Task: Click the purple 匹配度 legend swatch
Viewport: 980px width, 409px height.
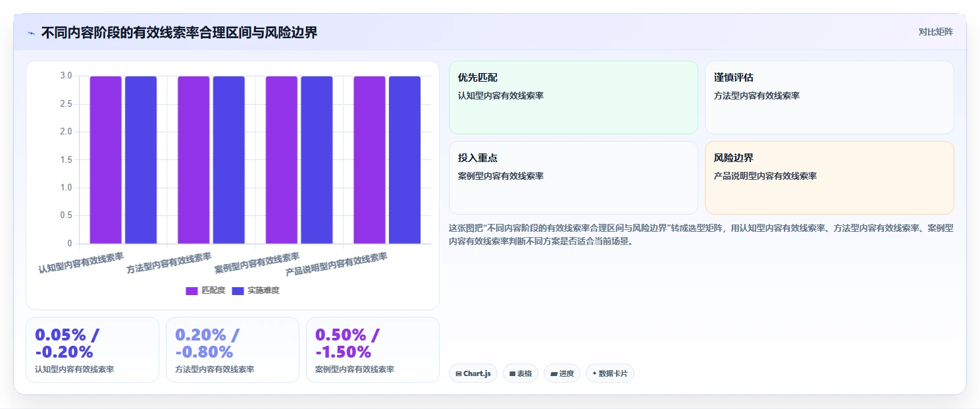Action: click(x=192, y=290)
